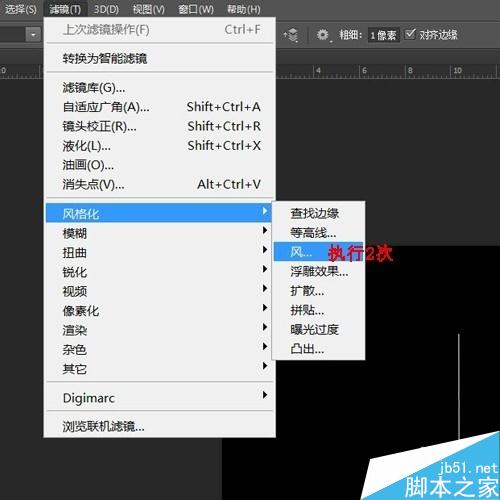Viewport: 500px width, 500px height.
Task: Choose 自适应广角(A)... filter
Action: 160,107
